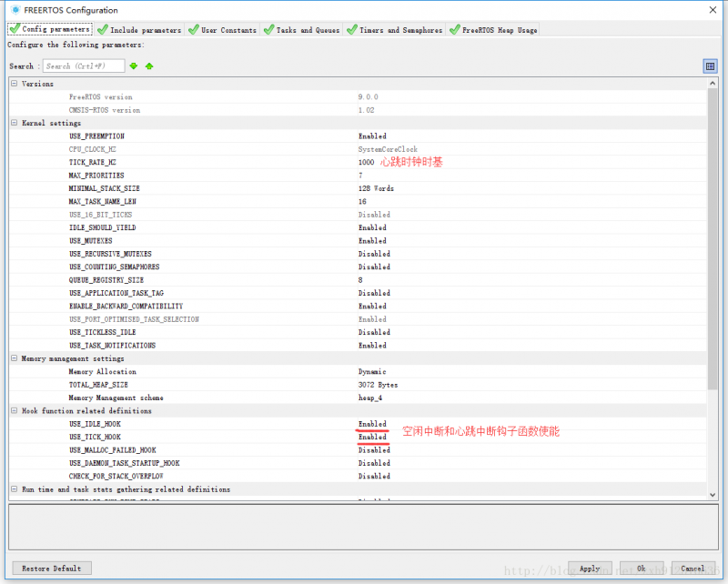Click the Apply button

(x=590, y=569)
